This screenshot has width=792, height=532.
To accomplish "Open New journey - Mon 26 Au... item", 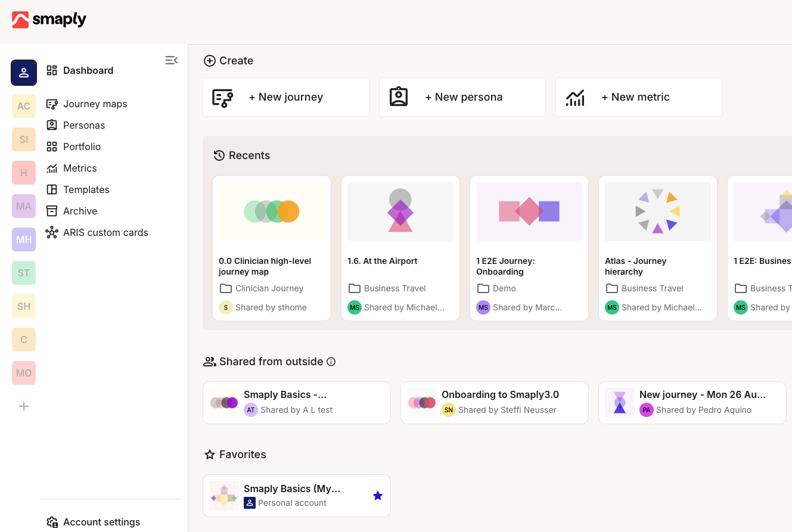I will tap(692, 403).
